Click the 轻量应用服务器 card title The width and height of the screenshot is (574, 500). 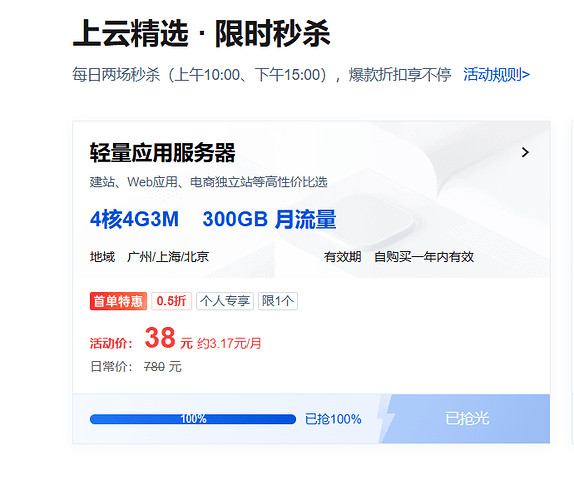[x=163, y=153]
